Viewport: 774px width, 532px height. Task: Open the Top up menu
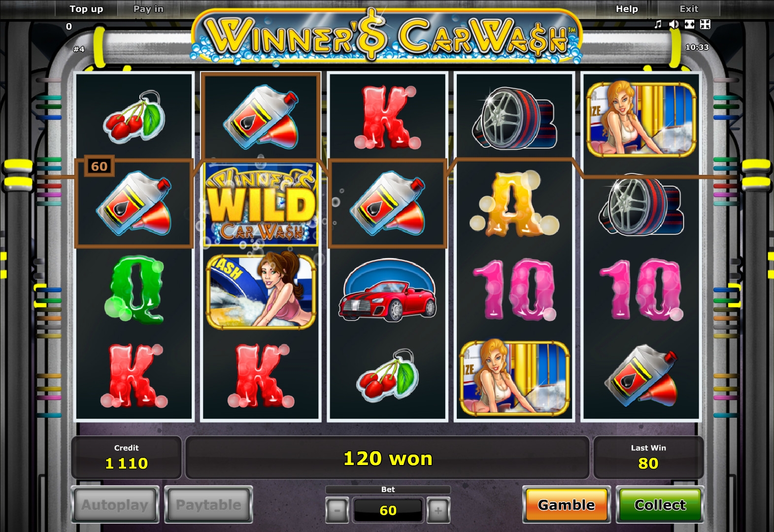[x=86, y=9]
